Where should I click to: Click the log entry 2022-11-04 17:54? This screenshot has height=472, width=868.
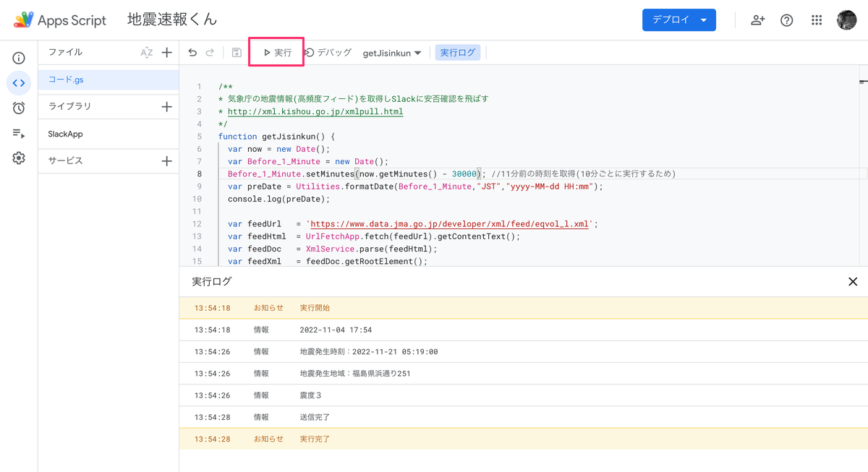[x=523, y=330]
